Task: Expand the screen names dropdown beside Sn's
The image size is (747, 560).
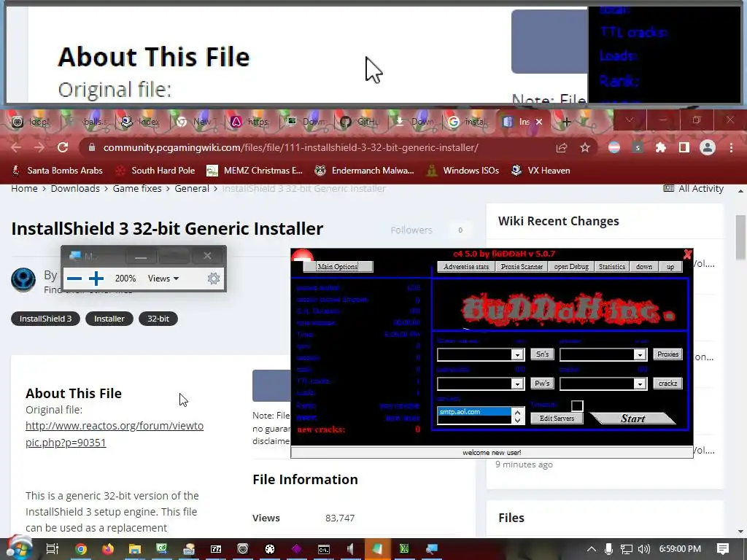Action: (517, 355)
